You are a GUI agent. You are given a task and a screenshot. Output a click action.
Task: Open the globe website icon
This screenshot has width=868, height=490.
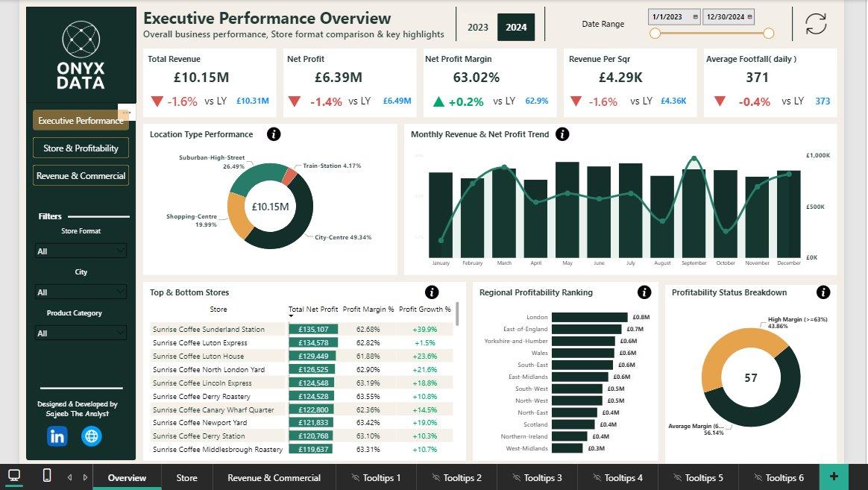click(91, 436)
